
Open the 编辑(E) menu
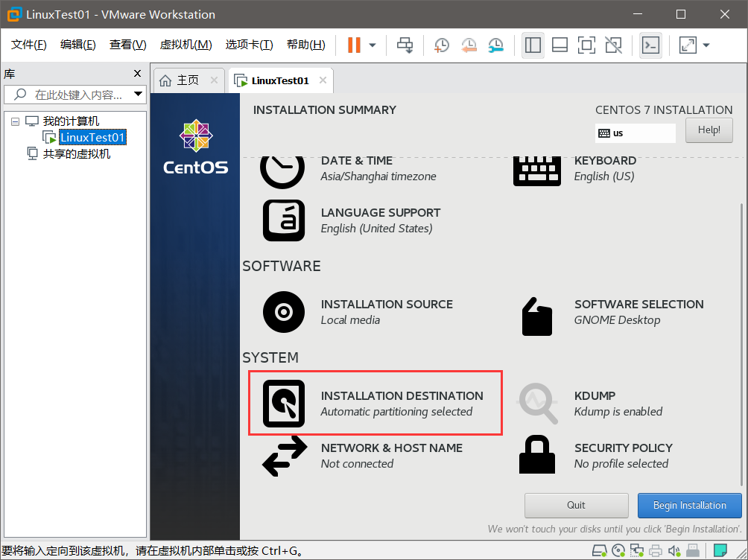tap(77, 45)
